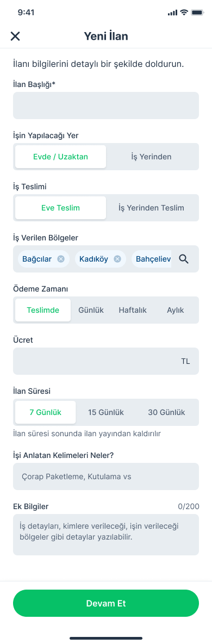Image resolution: width=212 pixels, height=644 pixels.
Task: Choose Eve Teslim delivery option
Action: point(60,208)
